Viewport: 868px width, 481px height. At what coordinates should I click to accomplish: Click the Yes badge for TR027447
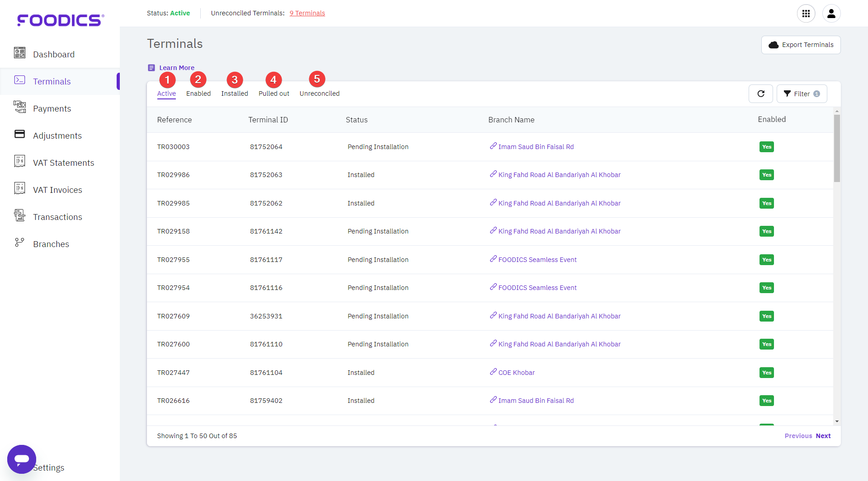coord(767,373)
